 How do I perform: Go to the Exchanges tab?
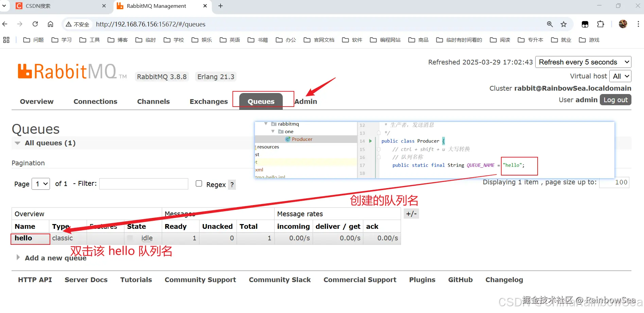tap(209, 102)
